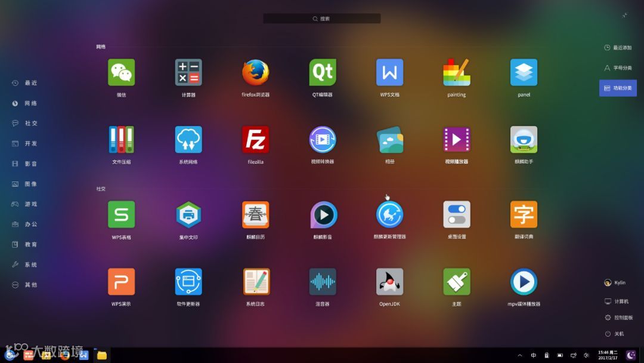Viewport: 644px width, 363px height.
Task: Open the WPS表格 spreadsheet app
Action: (121, 214)
